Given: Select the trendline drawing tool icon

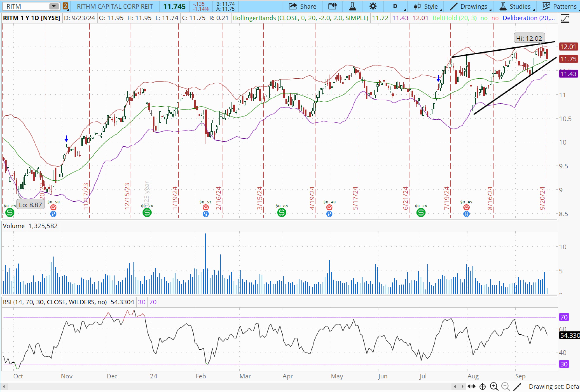Looking at the screenshot, I should coord(517,386).
